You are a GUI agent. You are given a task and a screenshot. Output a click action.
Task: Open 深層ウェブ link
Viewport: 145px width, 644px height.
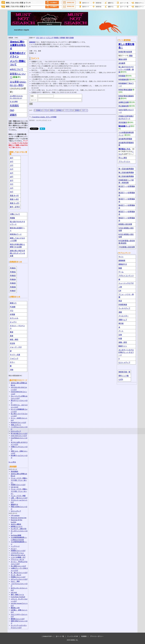[123, 320]
